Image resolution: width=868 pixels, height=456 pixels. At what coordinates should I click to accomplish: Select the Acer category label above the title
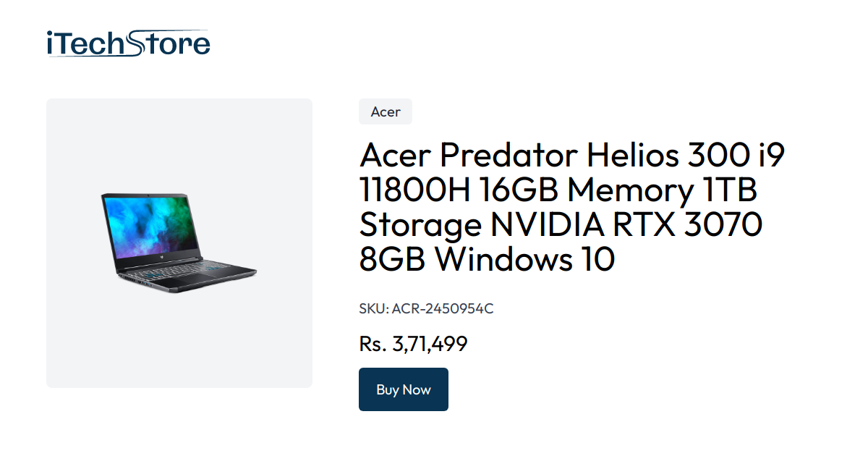(386, 111)
